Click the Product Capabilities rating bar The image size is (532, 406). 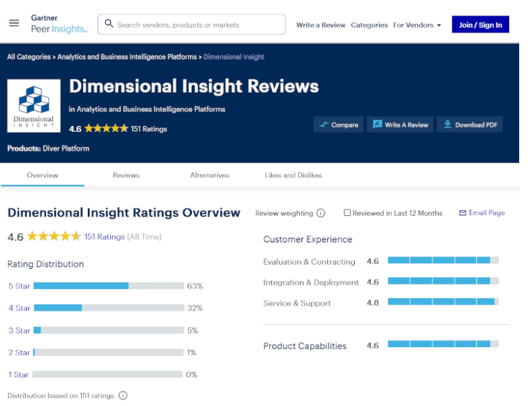443,344
